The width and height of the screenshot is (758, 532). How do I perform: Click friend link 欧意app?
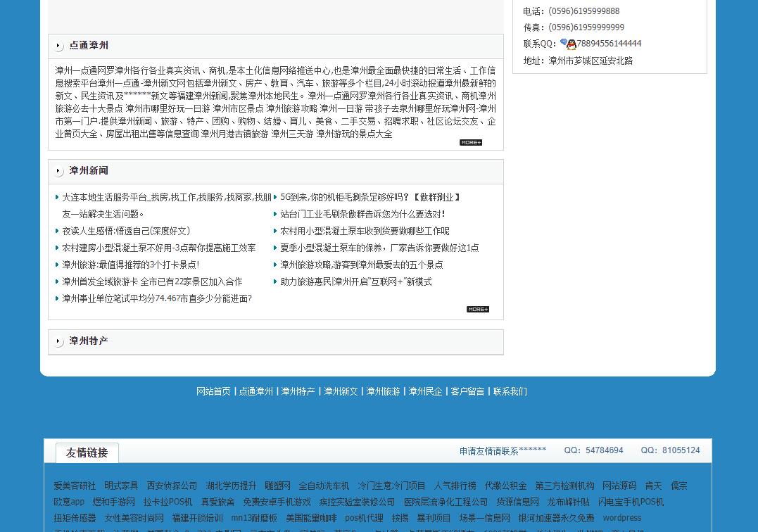tap(69, 502)
